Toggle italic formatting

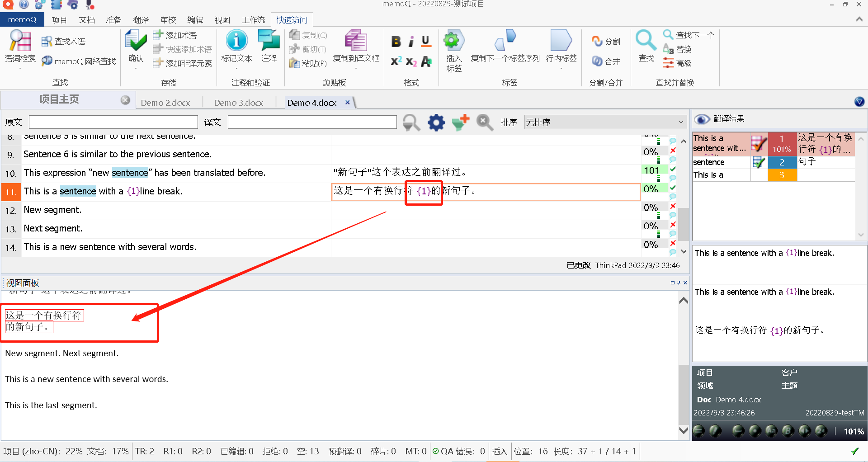pyautogui.click(x=411, y=42)
